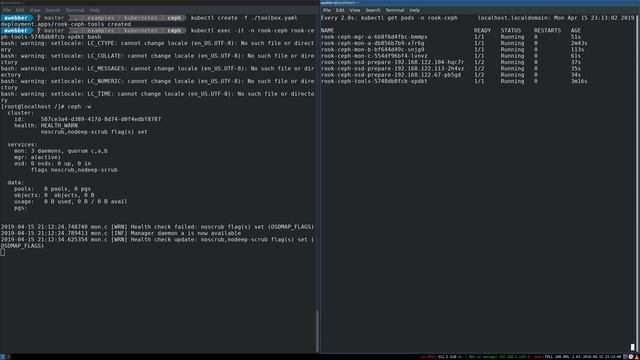Open Terminal menu in left terminal window

(75, 10)
